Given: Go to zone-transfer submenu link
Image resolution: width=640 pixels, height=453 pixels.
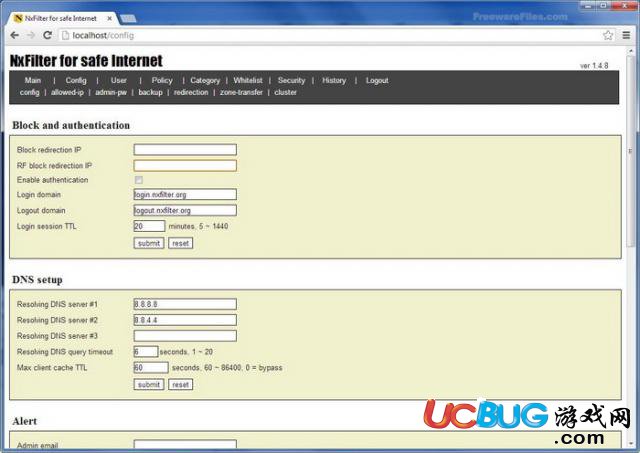Looking at the screenshot, I should [241, 92].
